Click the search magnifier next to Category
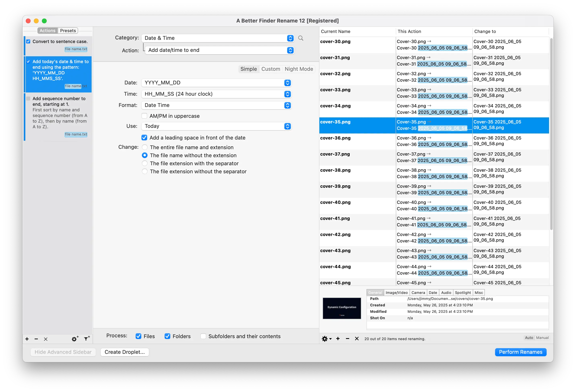 301,38
